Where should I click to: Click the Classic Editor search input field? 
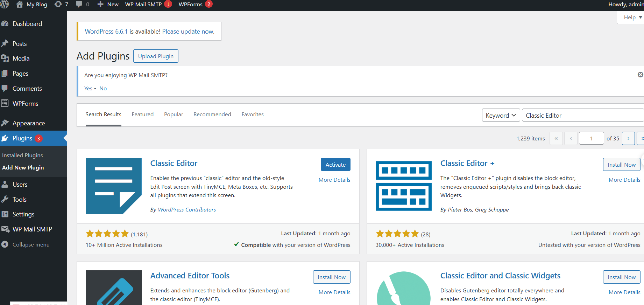tap(583, 115)
